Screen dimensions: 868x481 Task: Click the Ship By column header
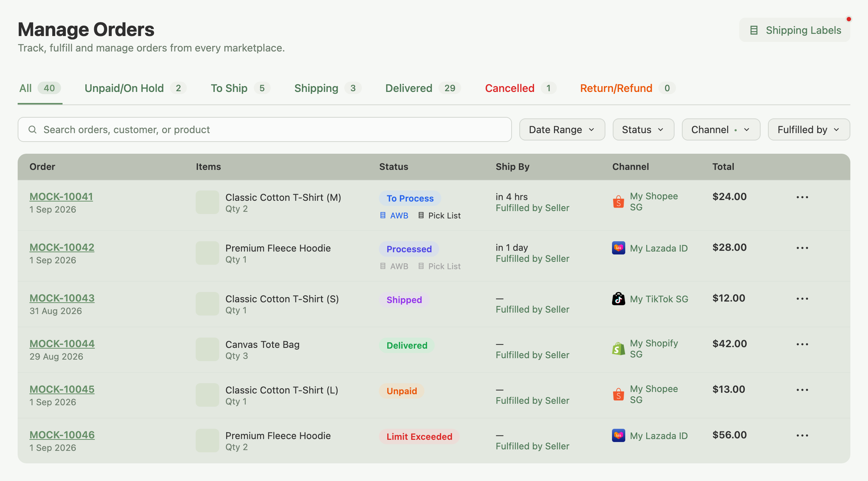[x=512, y=167]
